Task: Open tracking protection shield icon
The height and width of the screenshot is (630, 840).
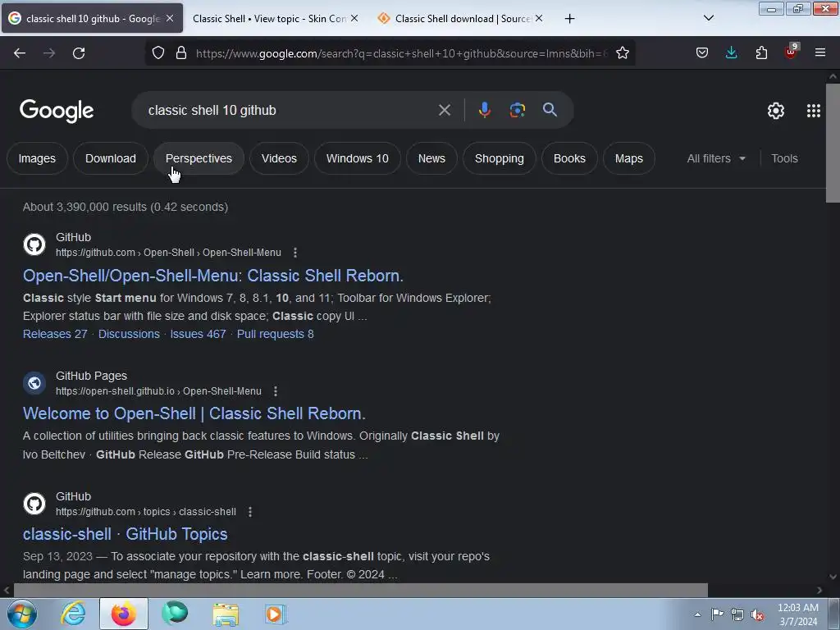Action: point(158,53)
